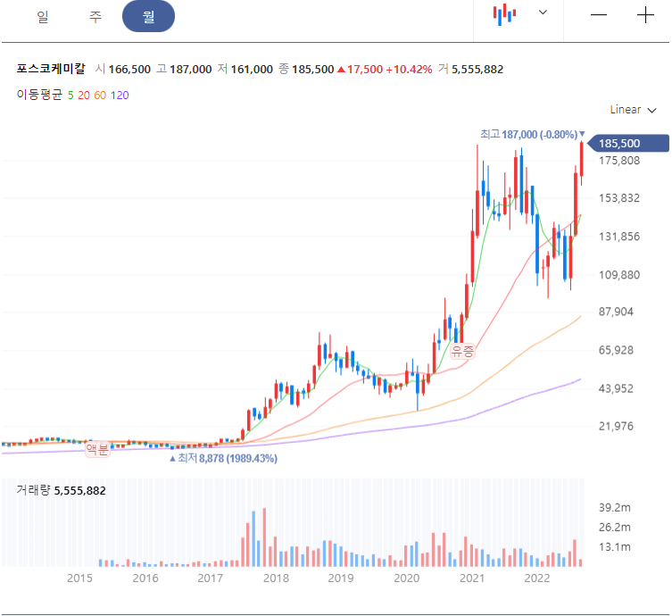This screenshot has width=672, height=616.
Task: Click the 21,976 price axis label
Action: (616, 426)
